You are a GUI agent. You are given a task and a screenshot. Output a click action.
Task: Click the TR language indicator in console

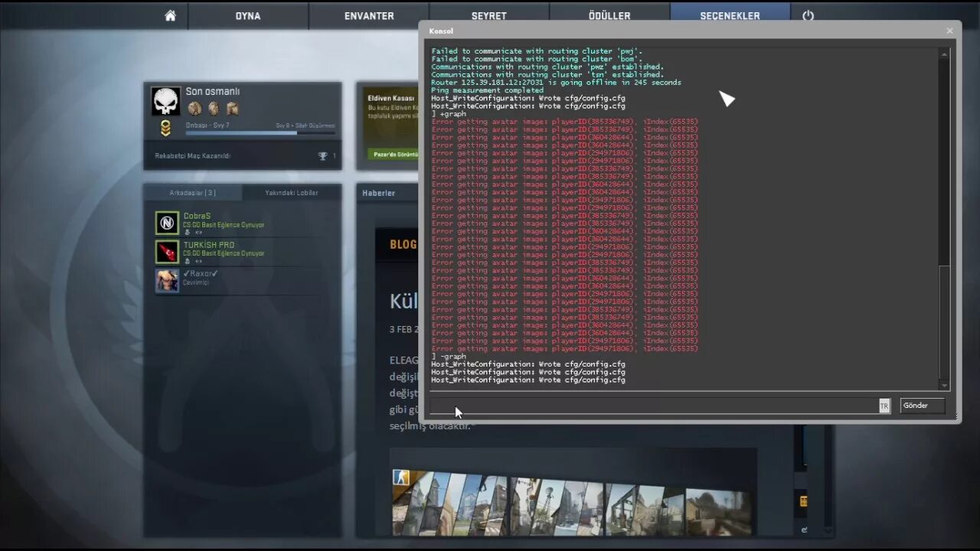coord(884,406)
